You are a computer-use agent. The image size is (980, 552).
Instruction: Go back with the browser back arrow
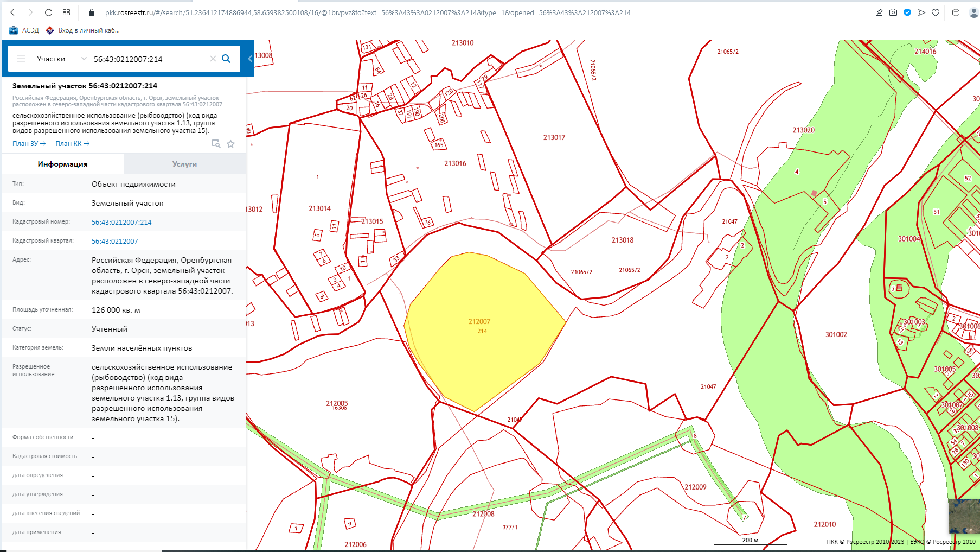tap(12, 12)
